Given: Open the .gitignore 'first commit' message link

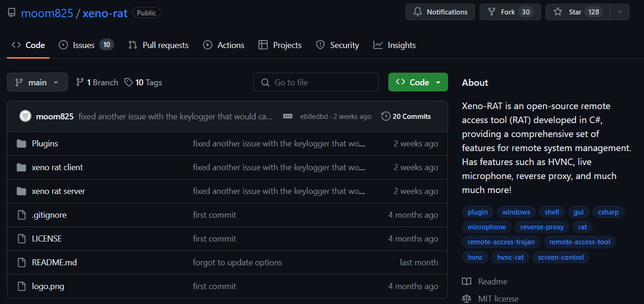Looking at the screenshot, I should 214,215.
